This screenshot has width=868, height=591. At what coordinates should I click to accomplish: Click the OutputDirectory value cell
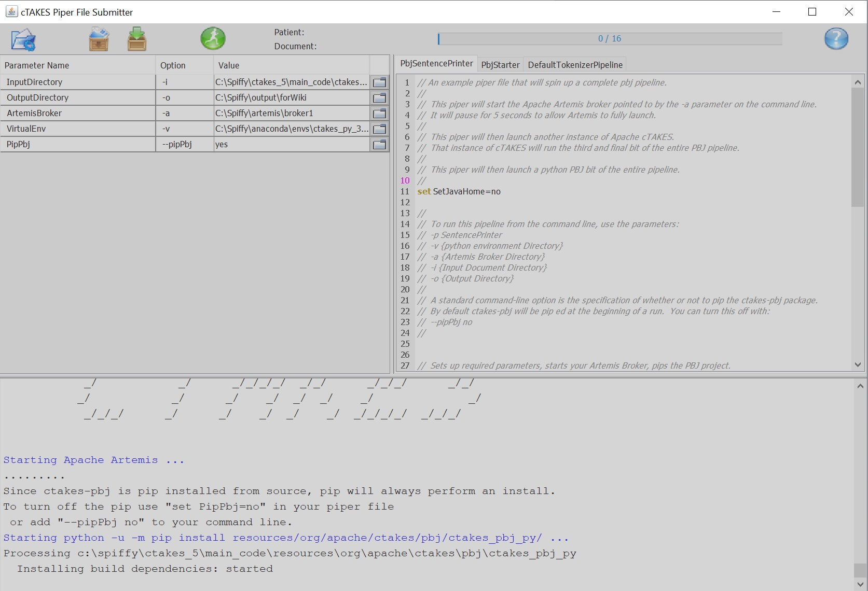291,98
